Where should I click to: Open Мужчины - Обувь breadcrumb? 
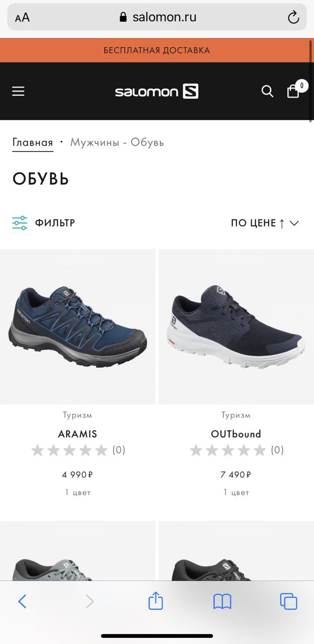(117, 142)
